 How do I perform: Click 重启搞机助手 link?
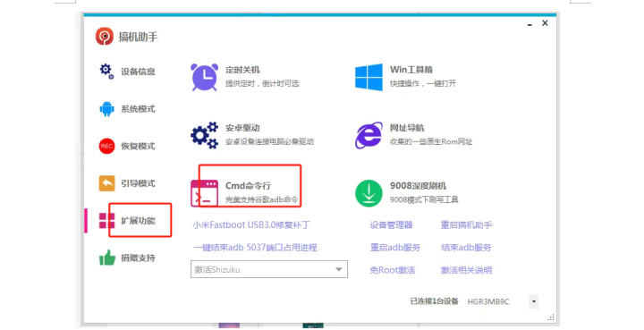click(x=466, y=225)
